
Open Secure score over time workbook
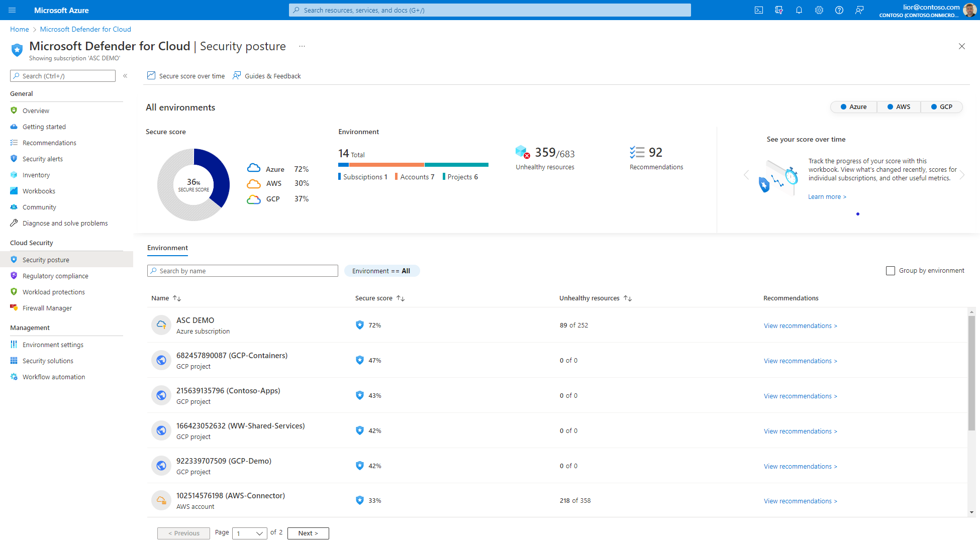point(186,76)
